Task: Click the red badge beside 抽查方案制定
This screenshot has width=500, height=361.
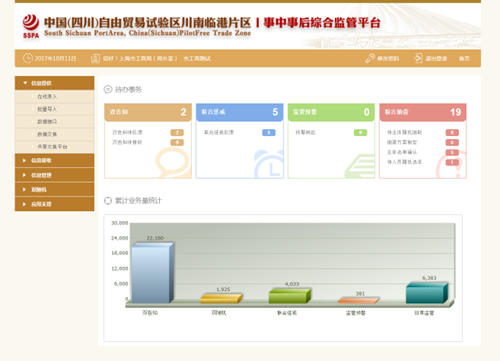Action: click(x=452, y=143)
